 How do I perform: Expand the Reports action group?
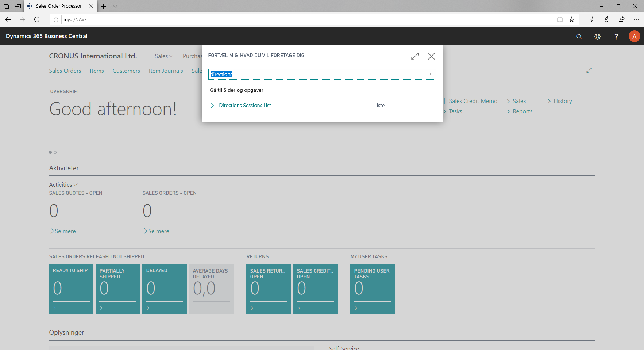520,111
